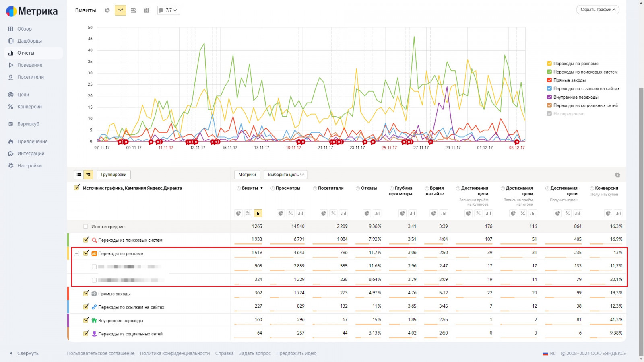Uncheck Переходы из поисковых систем row
This screenshot has height=362, width=644.
86,240
